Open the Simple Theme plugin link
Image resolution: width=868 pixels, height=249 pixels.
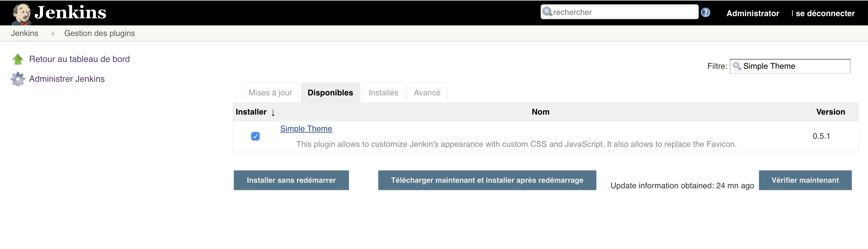pyautogui.click(x=306, y=129)
